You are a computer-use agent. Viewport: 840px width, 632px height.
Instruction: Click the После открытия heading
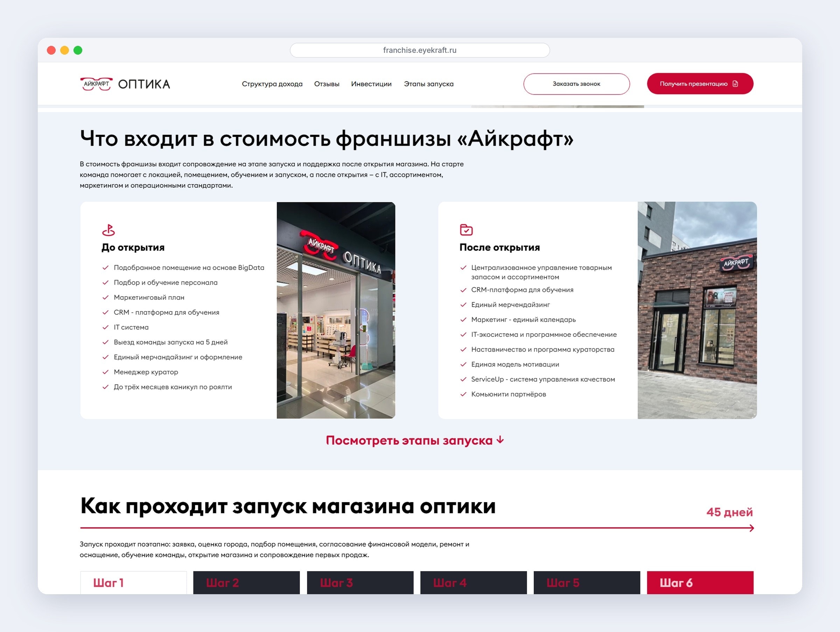click(x=500, y=247)
